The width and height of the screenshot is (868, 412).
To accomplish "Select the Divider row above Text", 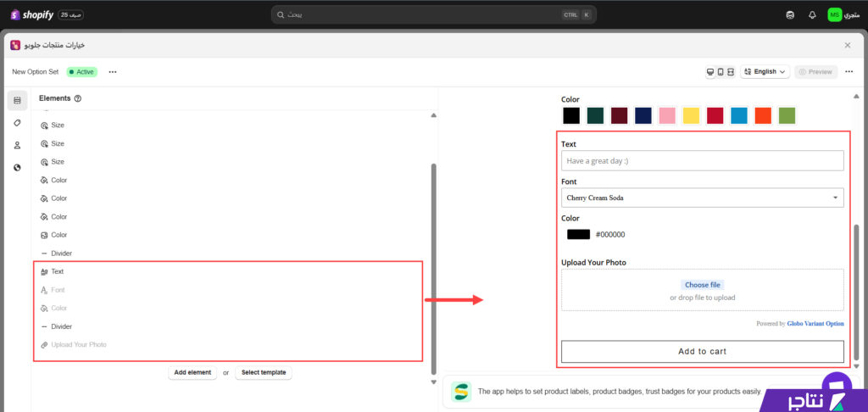I will click(228, 253).
